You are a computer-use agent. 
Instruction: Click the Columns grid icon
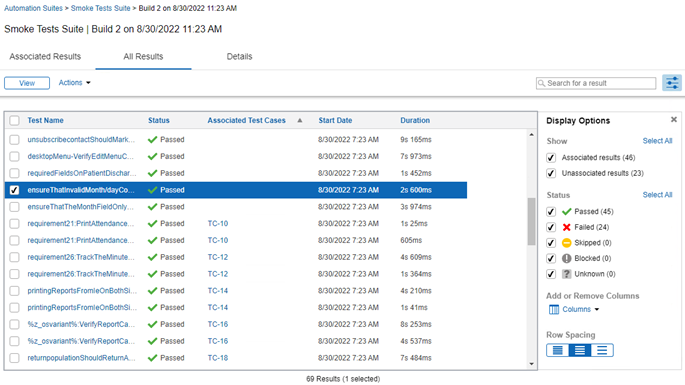(x=554, y=309)
